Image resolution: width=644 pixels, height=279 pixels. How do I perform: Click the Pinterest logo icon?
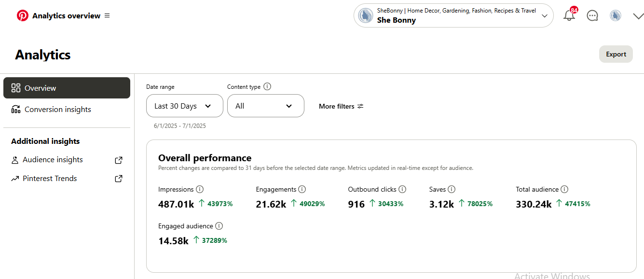23,15
